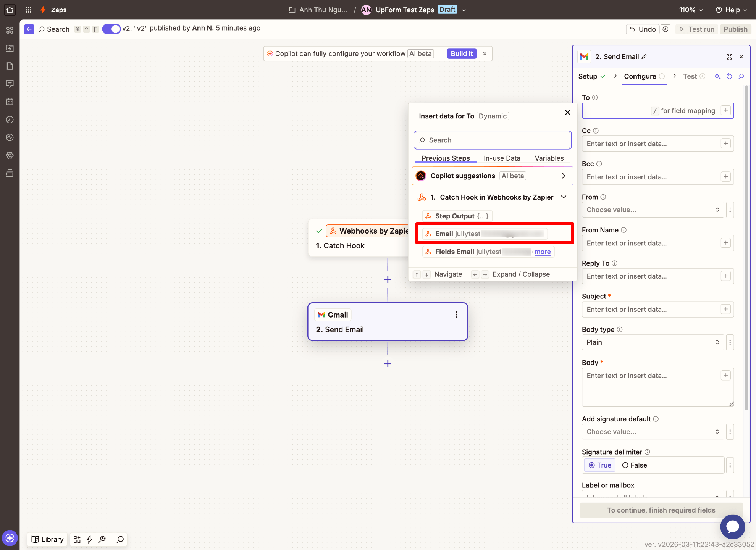Open the Body type Plain dropdown
The image size is (756, 550).
[653, 342]
